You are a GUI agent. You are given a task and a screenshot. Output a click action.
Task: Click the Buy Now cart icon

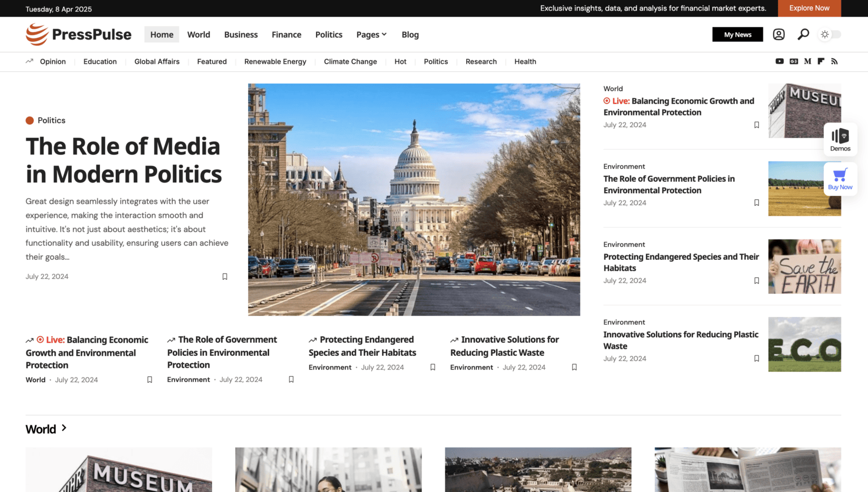[840, 178]
